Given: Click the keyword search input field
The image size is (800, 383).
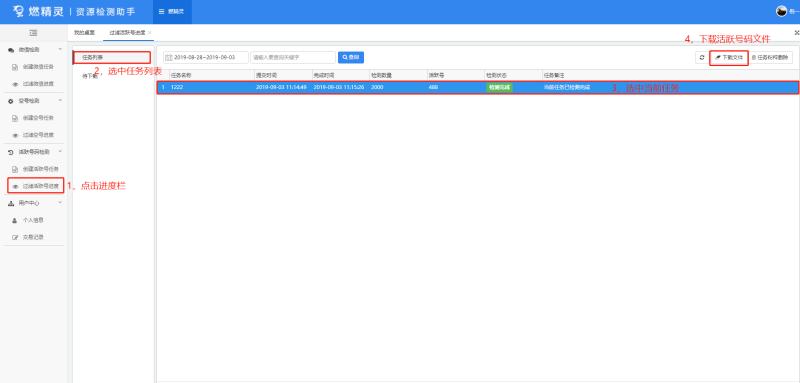Looking at the screenshot, I should coord(293,58).
